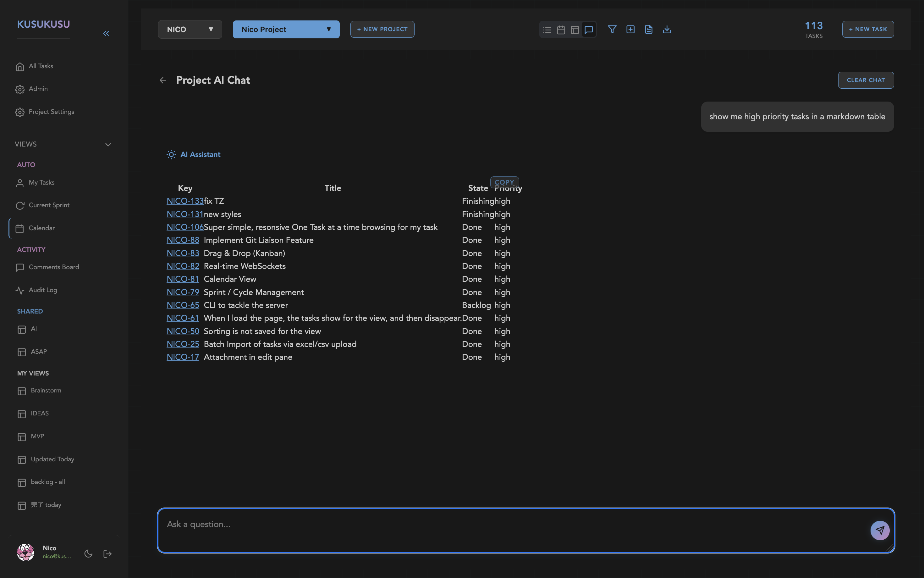
Task: Open the filter funnel icon
Action: tap(612, 30)
